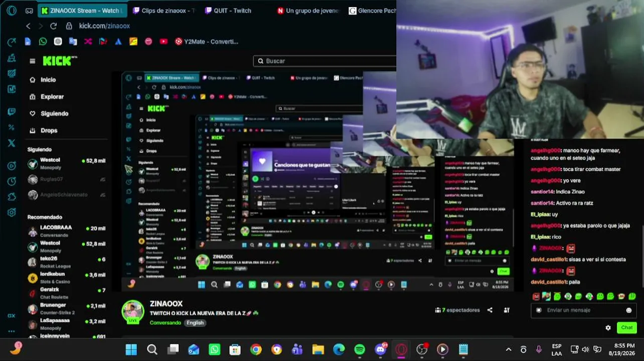The height and width of the screenshot is (361, 644).
Task: Open offline channel AngeloSchiavenato
Action: click(67, 195)
